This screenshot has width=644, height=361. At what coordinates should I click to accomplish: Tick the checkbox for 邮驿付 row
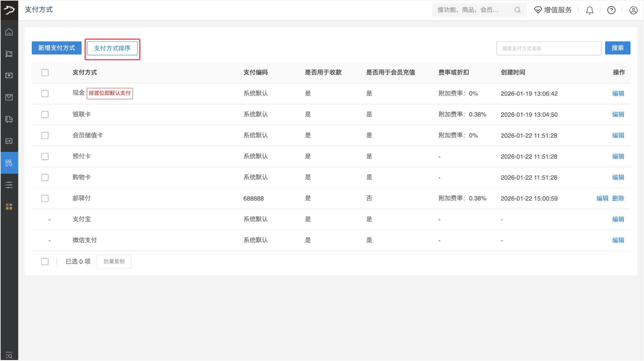[x=45, y=198]
